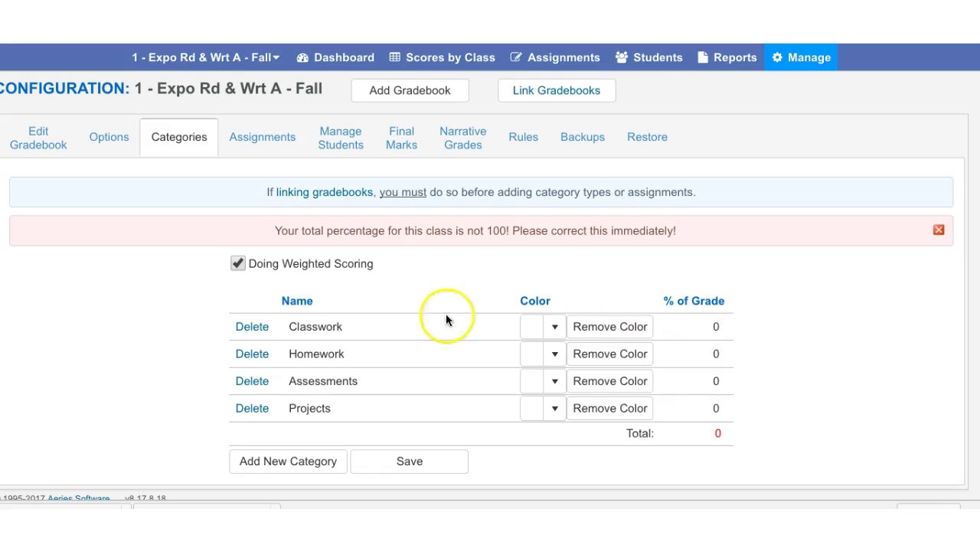Screen dimensions: 980x551
Task: Click the Dashboard gauge icon
Action: [302, 57]
